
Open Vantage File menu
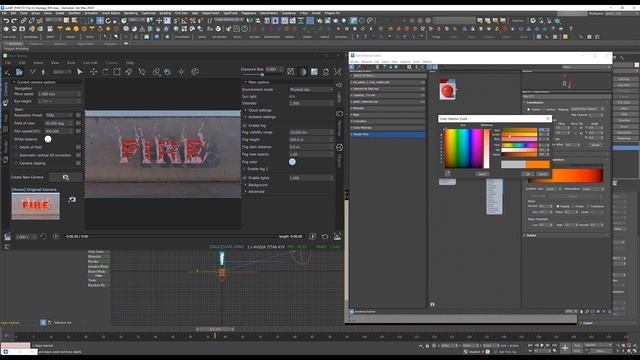click(x=8, y=63)
